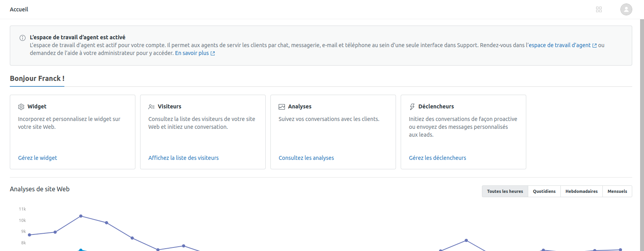Click the Analyses chart icon
Image resolution: width=644 pixels, height=251 pixels.
click(x=282, y=107)
